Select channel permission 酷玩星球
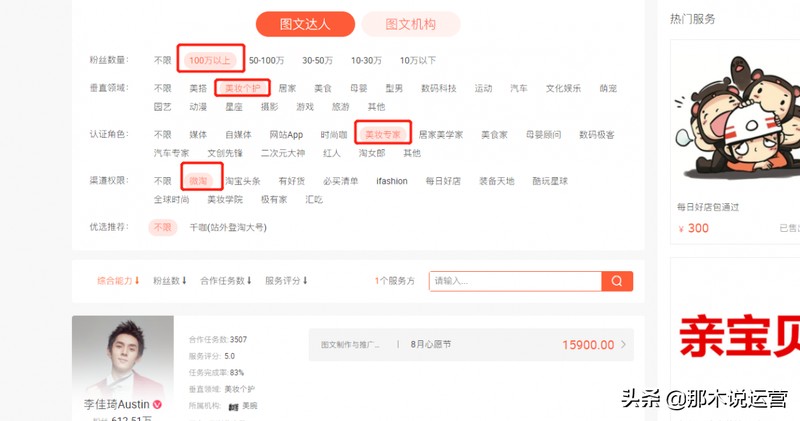 point(550,181)
